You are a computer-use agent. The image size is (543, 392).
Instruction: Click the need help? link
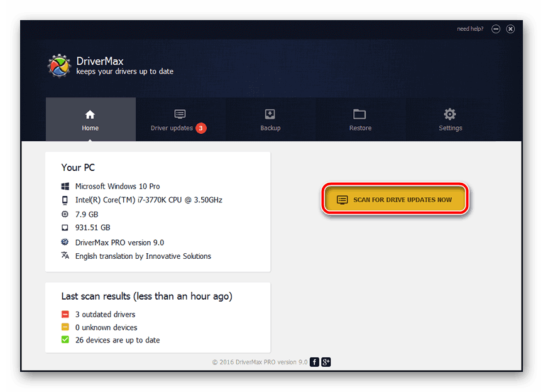[470, 29]
